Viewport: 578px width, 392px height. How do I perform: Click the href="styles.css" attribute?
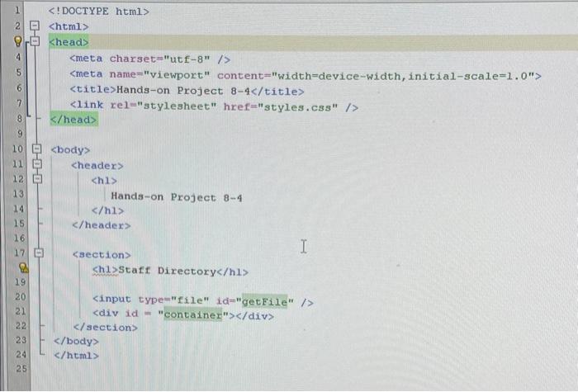[281, 107]
